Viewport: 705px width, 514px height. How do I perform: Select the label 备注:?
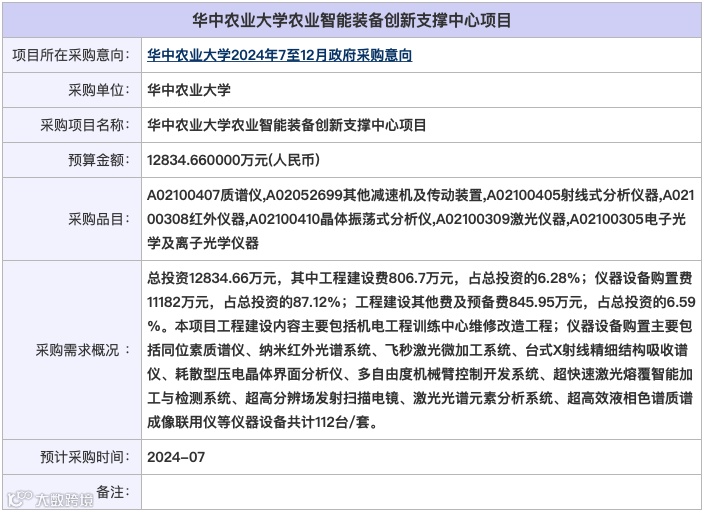(x=113, y=492)
